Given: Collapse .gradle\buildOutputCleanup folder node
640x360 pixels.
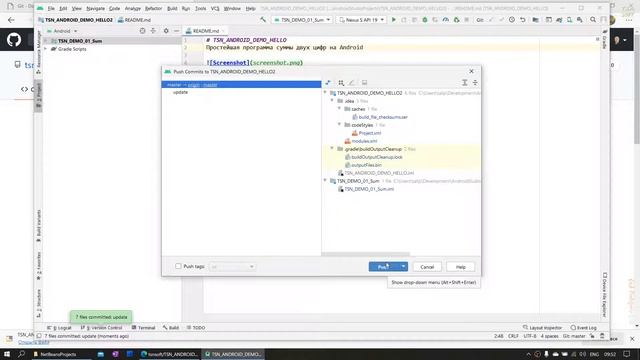Looking at the screenshot, I should coord(332,149).
